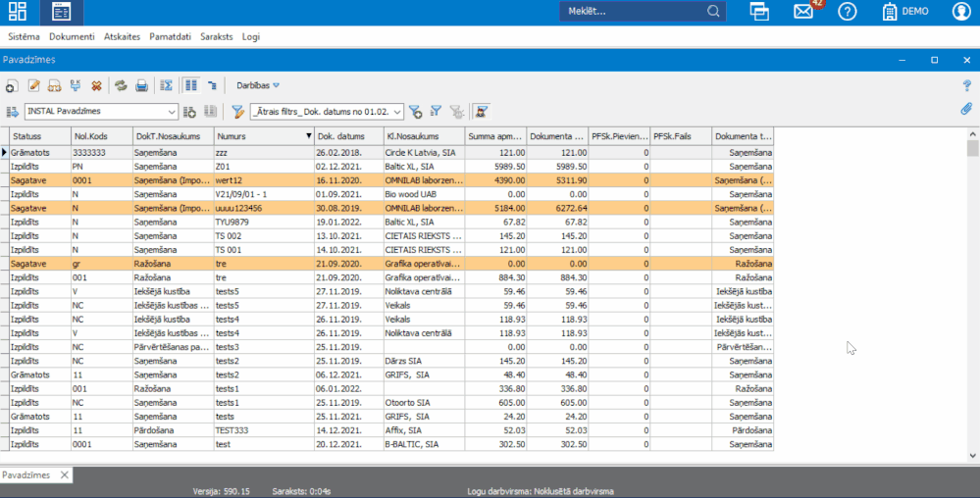Toggle the grid columns view icon

tap(190, 85)
